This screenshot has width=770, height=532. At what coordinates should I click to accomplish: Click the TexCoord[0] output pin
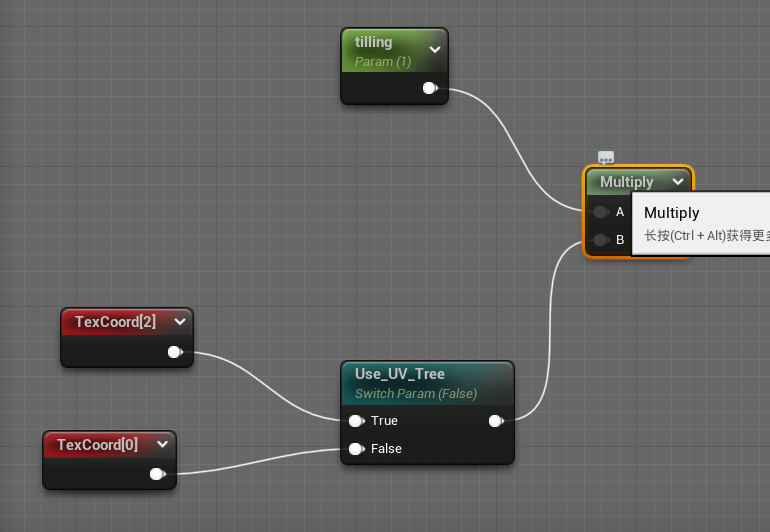(x=157, y=474)
